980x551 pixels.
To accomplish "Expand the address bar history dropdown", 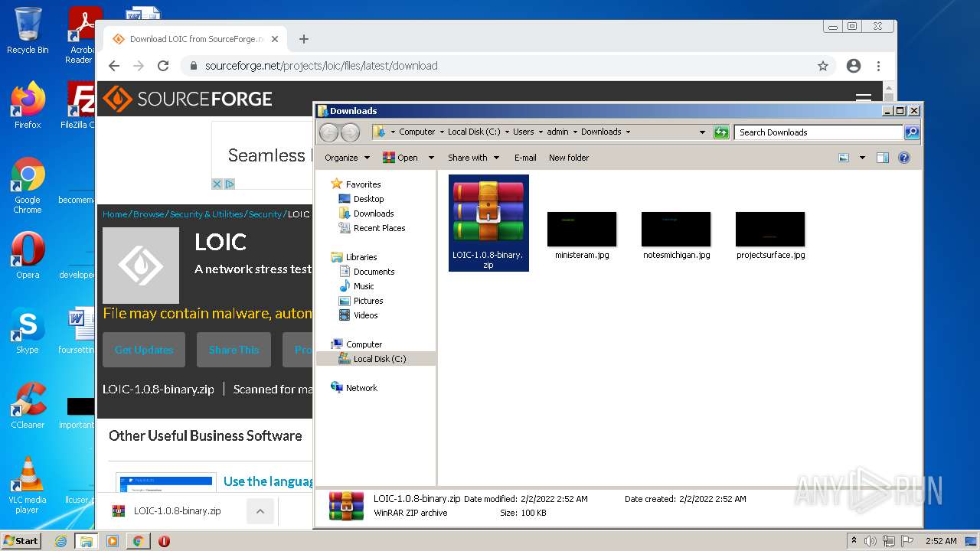I will (x=702, y=132).
